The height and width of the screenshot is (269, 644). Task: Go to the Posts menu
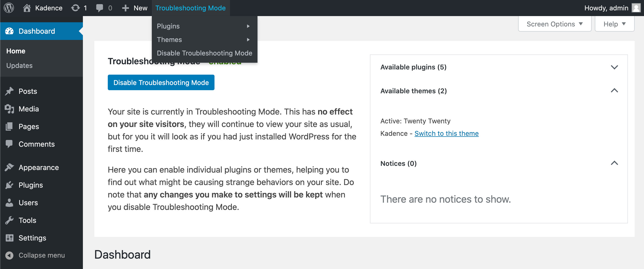(x=28, y=91)
